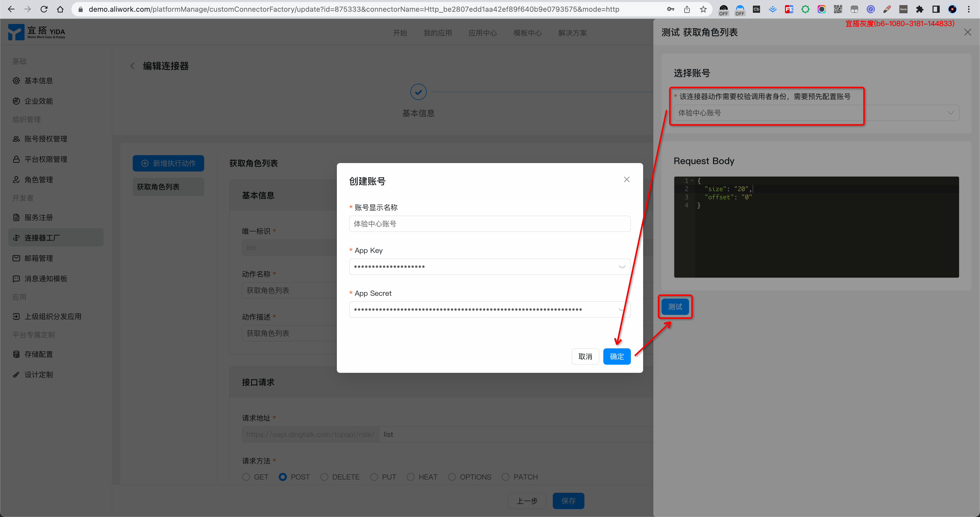Select 连接器工厂 in the sidebar
This screenshot has width=980, height=517.
click(x=56, y=237)
